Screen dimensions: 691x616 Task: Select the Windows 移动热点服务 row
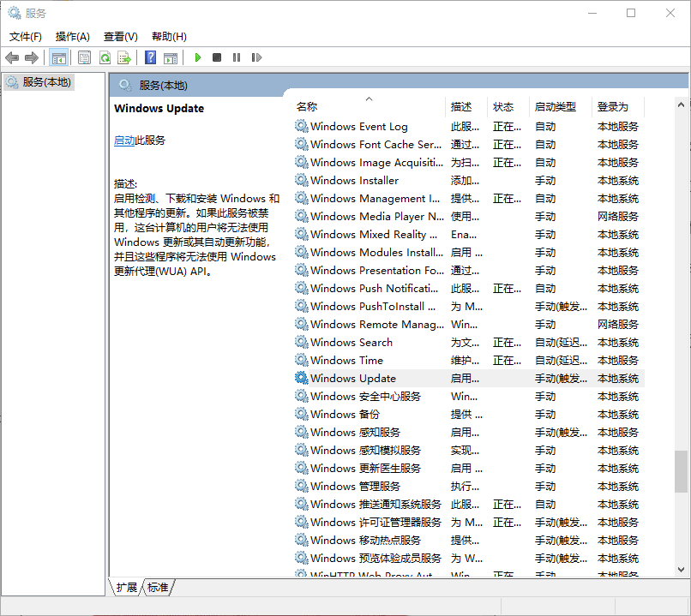pyautogui.click(x=468, y=541)
